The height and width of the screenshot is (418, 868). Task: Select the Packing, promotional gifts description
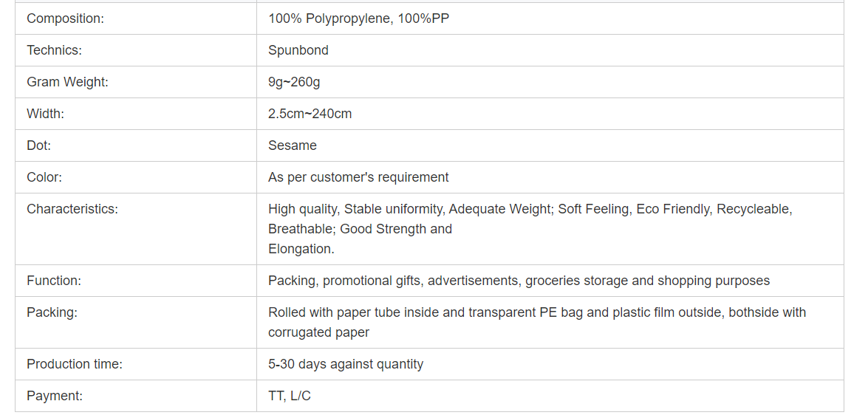pos(519,281)
